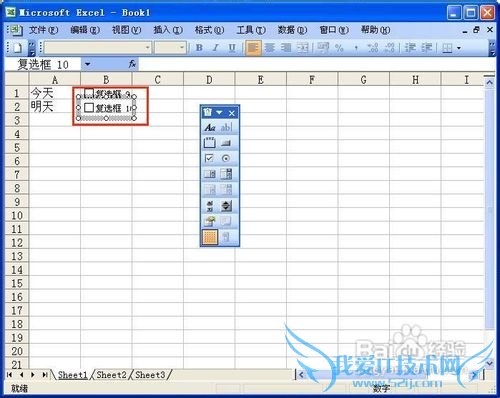
Task: Open the 格式 menu
Action: [x=209, y=30]
